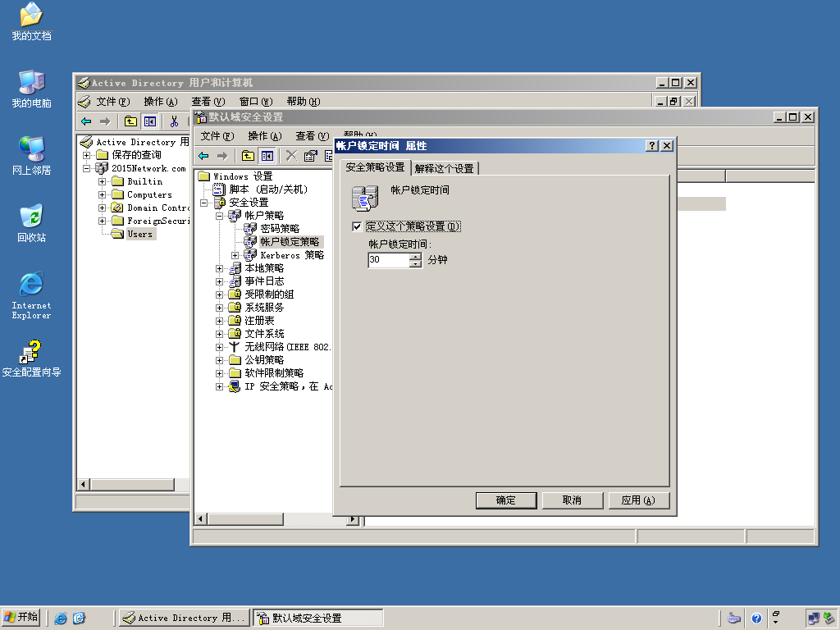Switch to 解释这个设置 tab

[x=444, y=168]
